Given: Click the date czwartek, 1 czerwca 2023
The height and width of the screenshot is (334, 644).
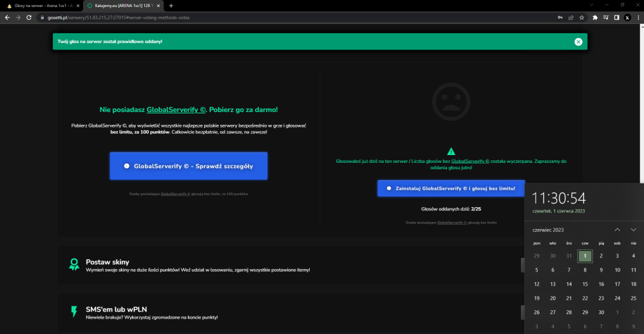Looking at the screenshot, I should [x=558, y=211].
